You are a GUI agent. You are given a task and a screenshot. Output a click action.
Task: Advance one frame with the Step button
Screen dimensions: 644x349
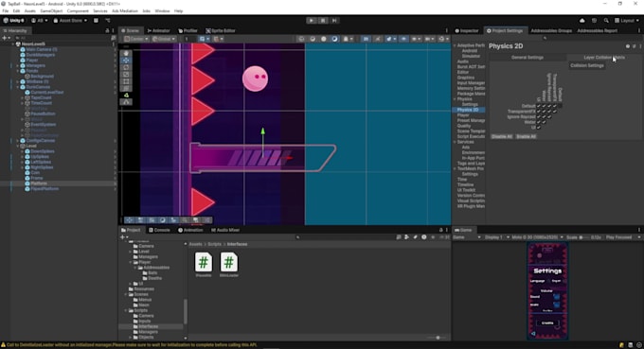(x=334, y=21)
